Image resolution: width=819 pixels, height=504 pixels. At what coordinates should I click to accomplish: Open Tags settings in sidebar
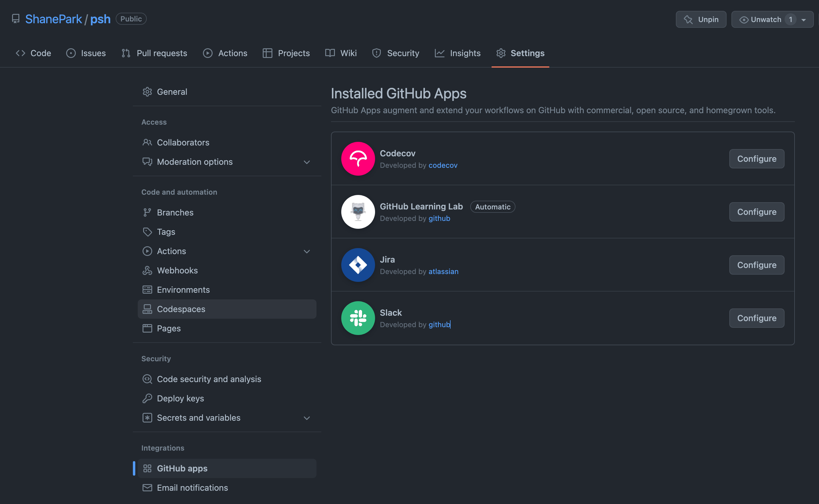pyautogui.click(x=166, y=232)
